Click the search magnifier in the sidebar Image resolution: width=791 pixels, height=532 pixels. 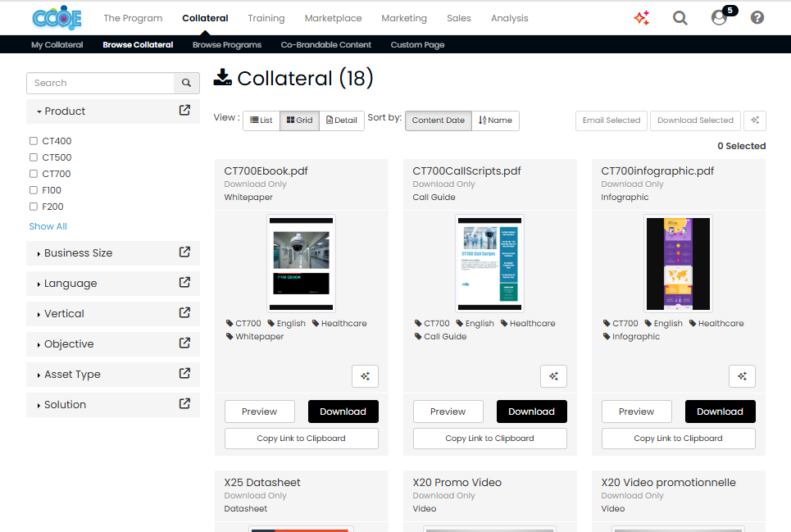tap(187, 83)
